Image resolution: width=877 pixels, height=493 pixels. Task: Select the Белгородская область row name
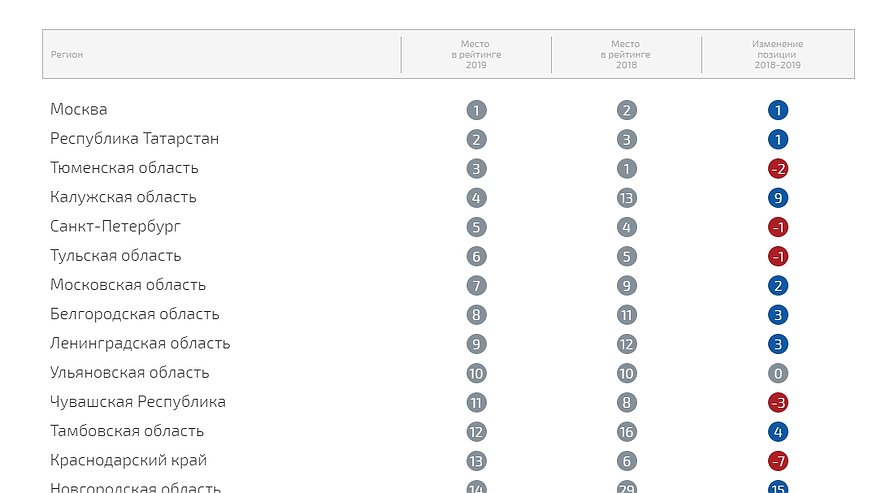134,314
